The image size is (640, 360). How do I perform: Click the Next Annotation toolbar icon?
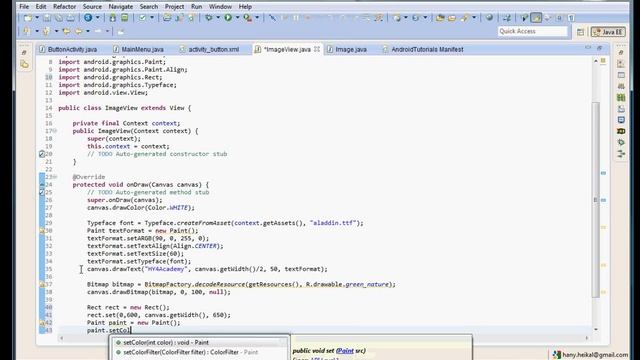pos(26,31)
